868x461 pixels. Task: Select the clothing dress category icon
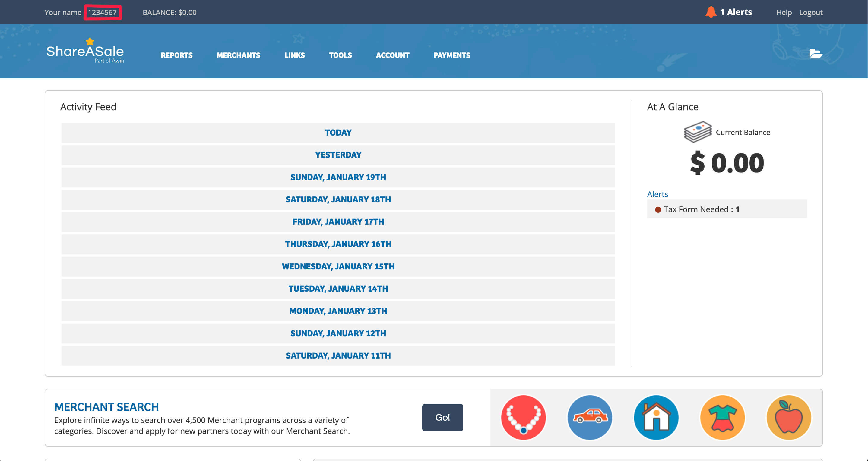[722, 418]
